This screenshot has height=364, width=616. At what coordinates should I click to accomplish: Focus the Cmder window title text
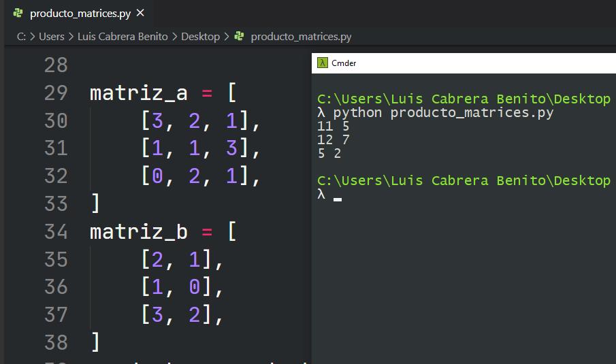[x=344, y=63]
